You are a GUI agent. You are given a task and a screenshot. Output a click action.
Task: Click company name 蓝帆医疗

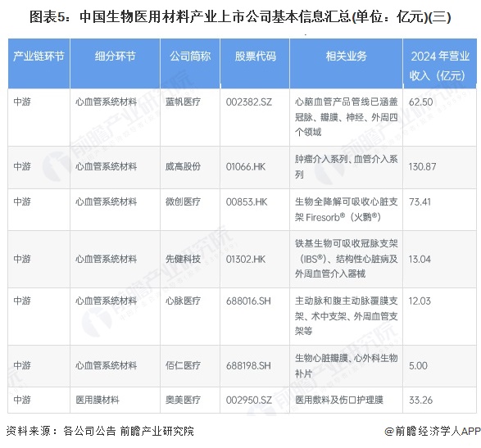(183, 102)
